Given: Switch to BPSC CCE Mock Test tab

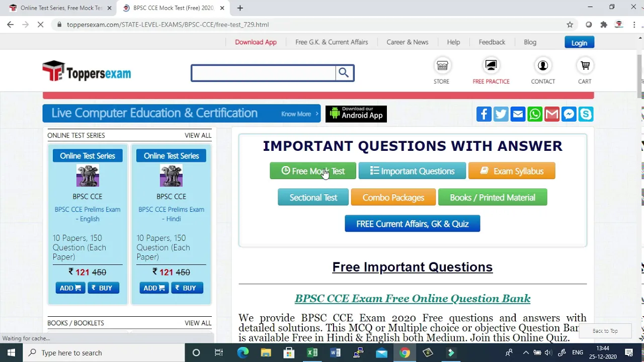Looking at the screenshot, I should [x=173, y=8].
